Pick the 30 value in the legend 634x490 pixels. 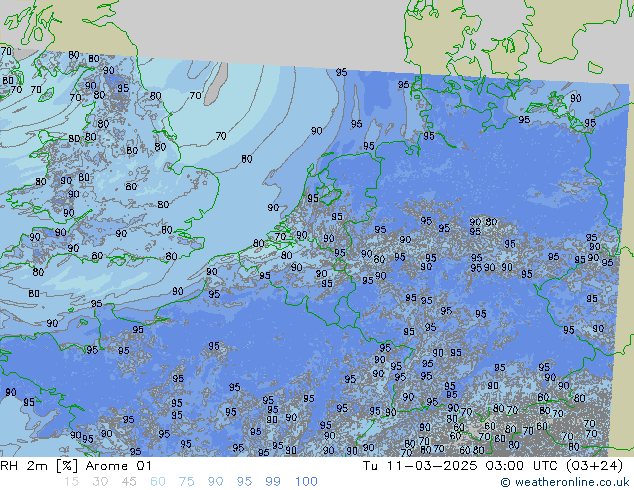100,482
